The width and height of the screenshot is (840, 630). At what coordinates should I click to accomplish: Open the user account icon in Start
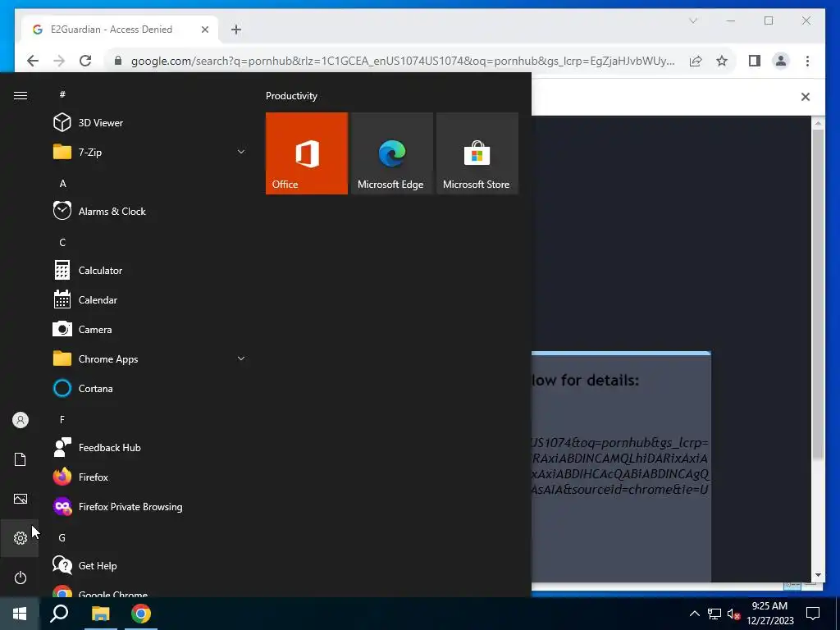click(21, 420)
